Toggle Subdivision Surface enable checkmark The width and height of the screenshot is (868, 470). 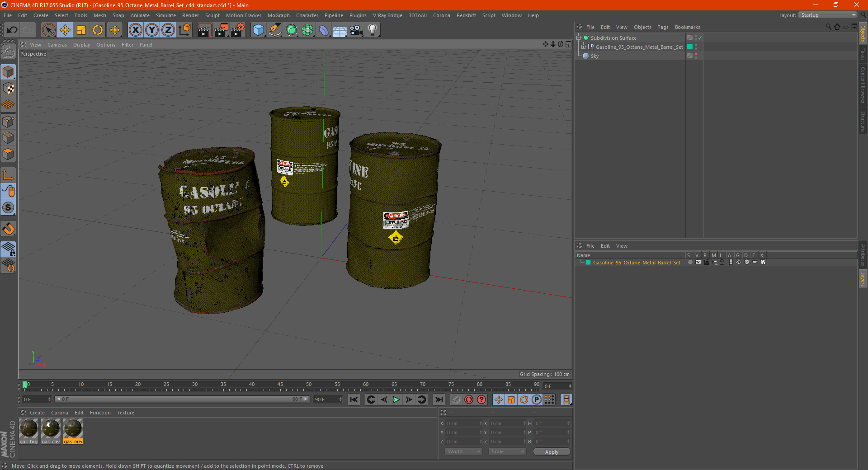click(x=700, y=38)
